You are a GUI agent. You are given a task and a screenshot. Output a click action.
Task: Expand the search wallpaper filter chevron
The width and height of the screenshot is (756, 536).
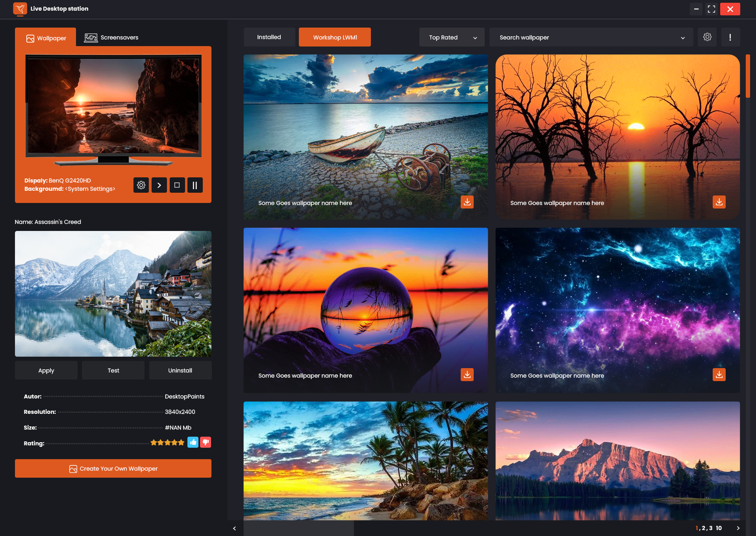tap(683, 37)
